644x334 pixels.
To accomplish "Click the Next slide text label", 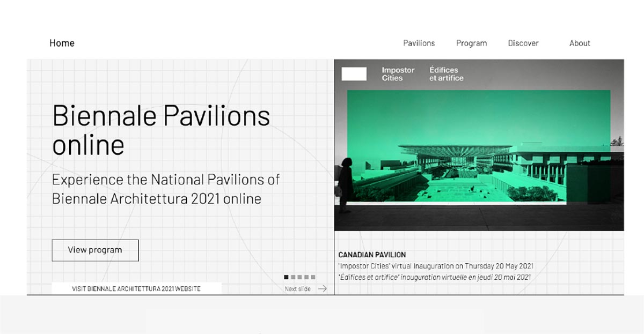I will (x=297, y=289).
